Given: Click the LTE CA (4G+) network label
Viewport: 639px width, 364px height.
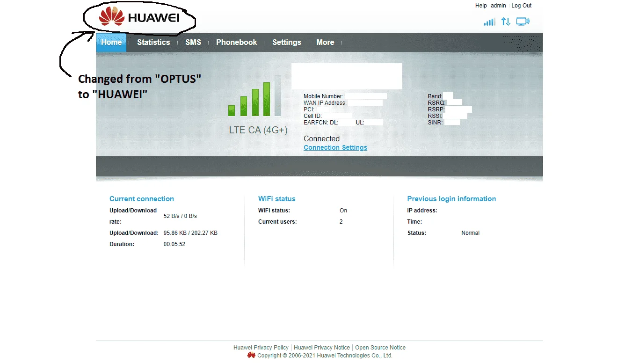Looking at the screenshot, I should 258,130.
